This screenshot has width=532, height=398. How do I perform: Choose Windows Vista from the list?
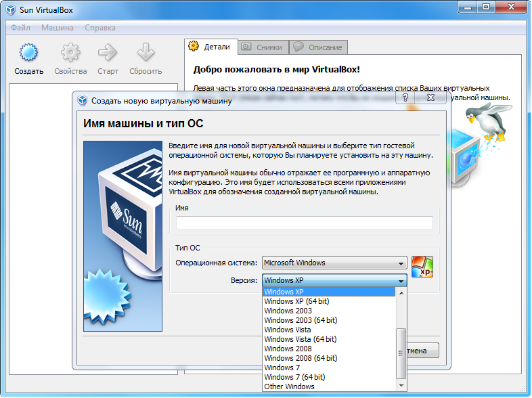[329, 330]
